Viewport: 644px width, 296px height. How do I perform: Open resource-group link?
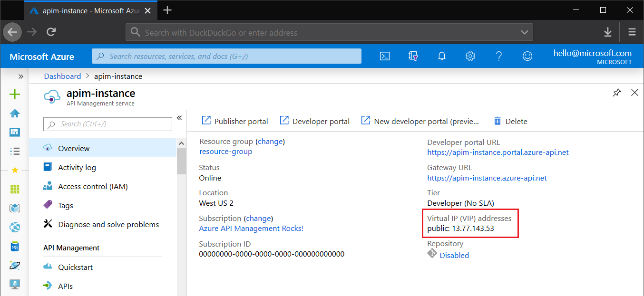pyautogui.click(x=226, y=152)
